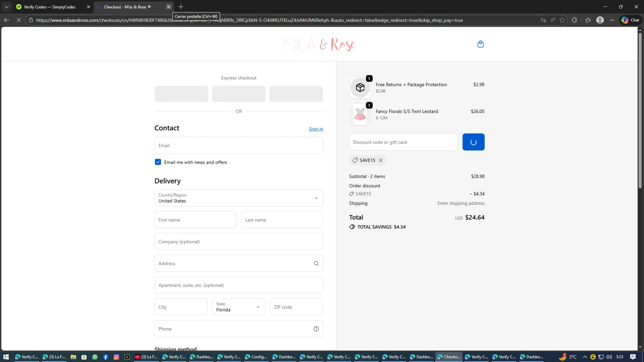This screenshot has height=362, width=644.
Task: Open the volume control tray icon
Action: (x=609, y=357)
